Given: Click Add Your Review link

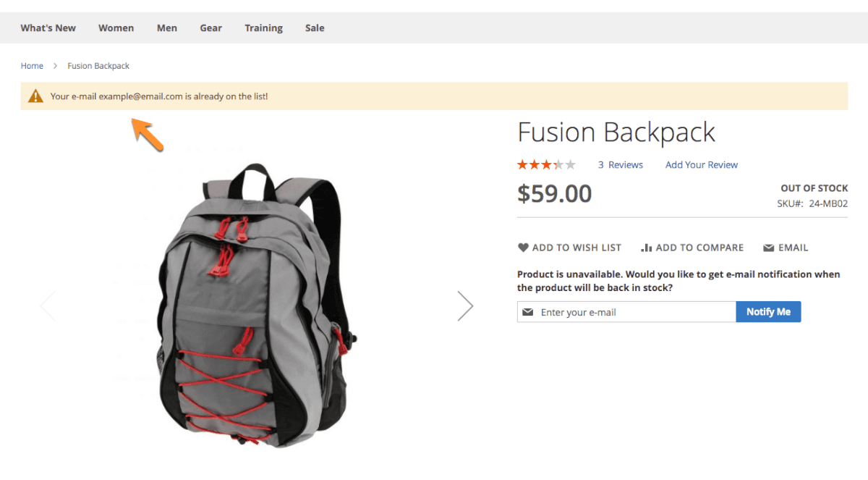Looking at the screenshot, I should pyautogui.click(x=702, y=165).
